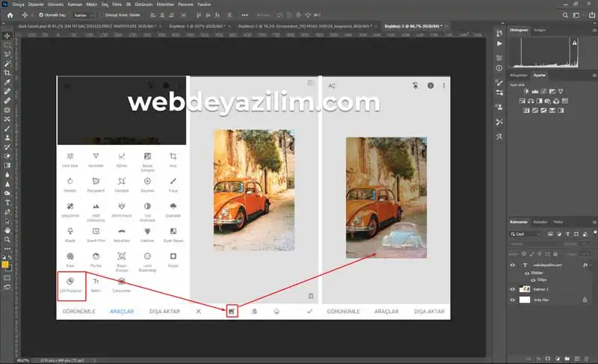Click the Play actions panel icon
This screenshot has width=598, height=364.
click(x=499, y=43)
